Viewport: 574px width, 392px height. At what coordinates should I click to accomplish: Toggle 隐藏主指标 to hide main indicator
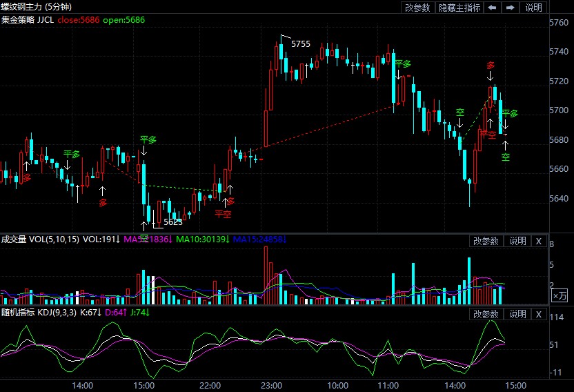point(459,8)
